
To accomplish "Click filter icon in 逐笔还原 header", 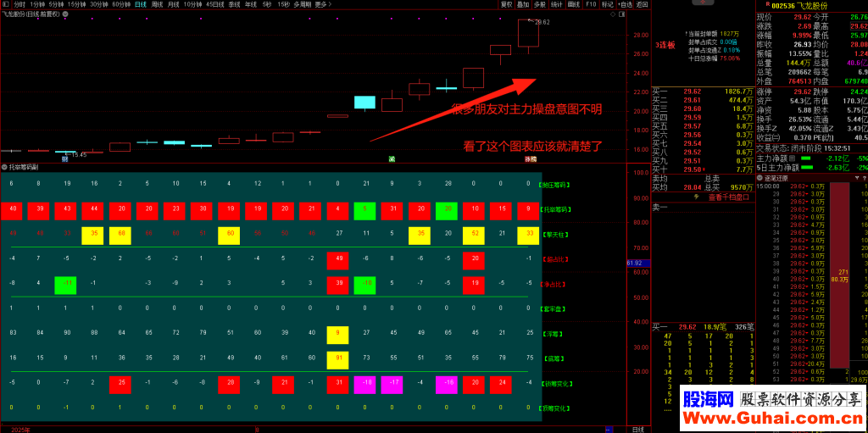I will coord(859,178).
